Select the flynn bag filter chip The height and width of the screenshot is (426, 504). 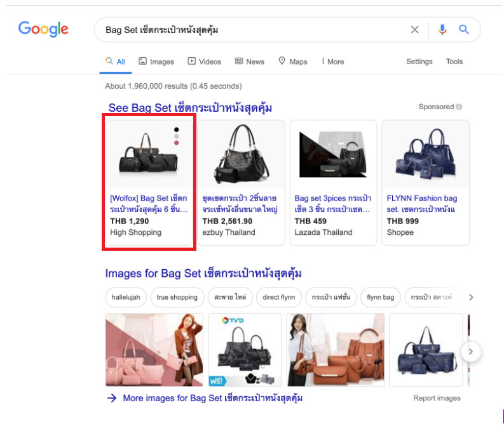coord(381,297)
